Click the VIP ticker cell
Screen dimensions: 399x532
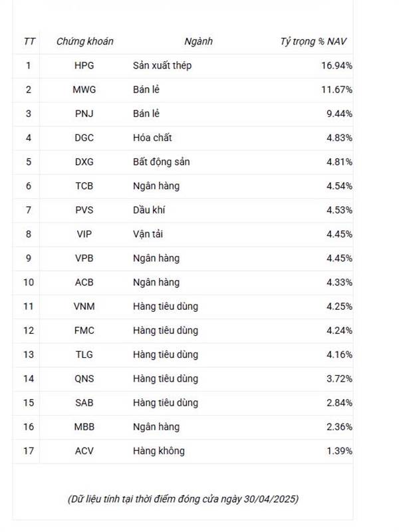coord(84,234)
